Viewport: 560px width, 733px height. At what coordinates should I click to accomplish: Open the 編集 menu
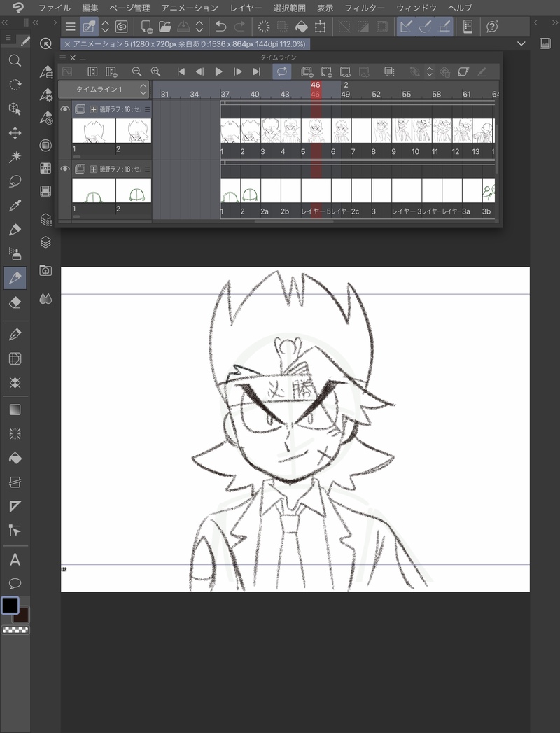90,8
